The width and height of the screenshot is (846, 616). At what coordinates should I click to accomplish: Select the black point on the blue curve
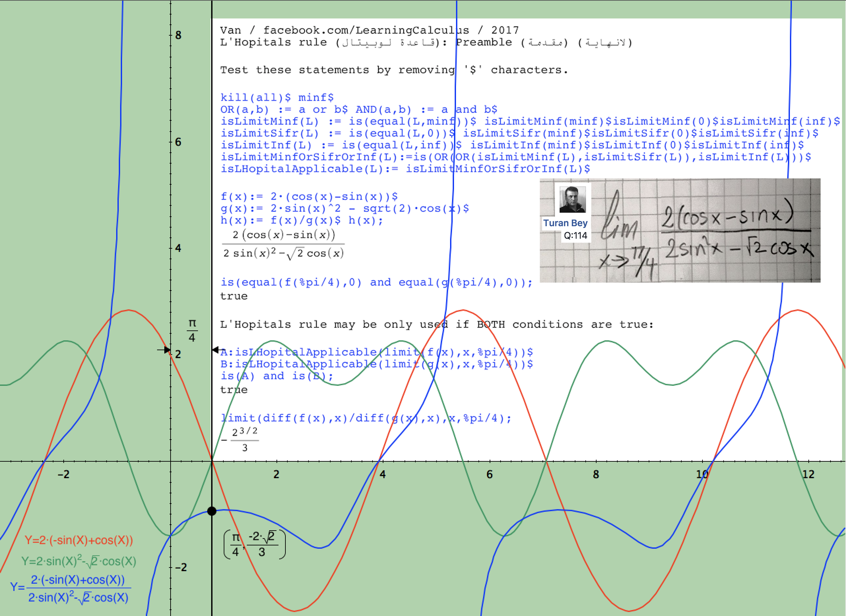(x=211, y=511)
